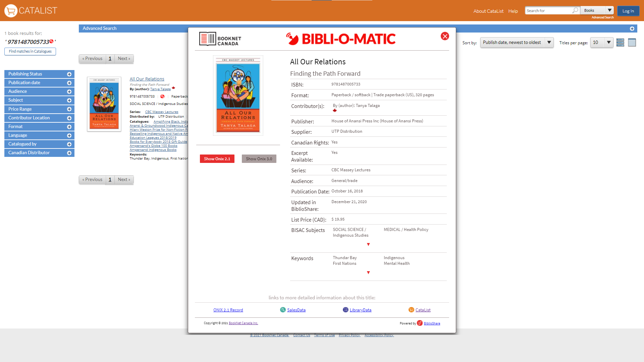
Task: Close the Bibli-o-matic popup
Action: 445,36
